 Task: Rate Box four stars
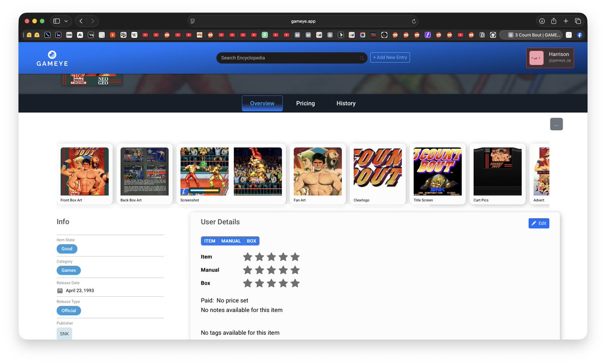[x=283, y=283]
